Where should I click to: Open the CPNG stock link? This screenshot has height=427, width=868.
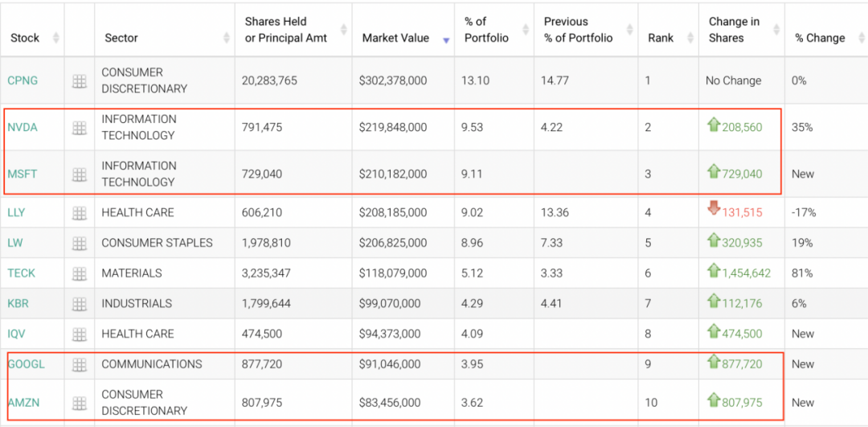[x=23, y=81]
